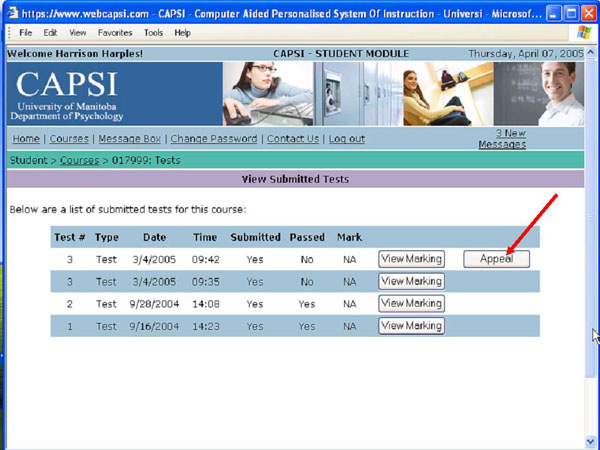Open the Edit menu
Image resolution: width=600 pixels, height=450 pixels.
50,33
